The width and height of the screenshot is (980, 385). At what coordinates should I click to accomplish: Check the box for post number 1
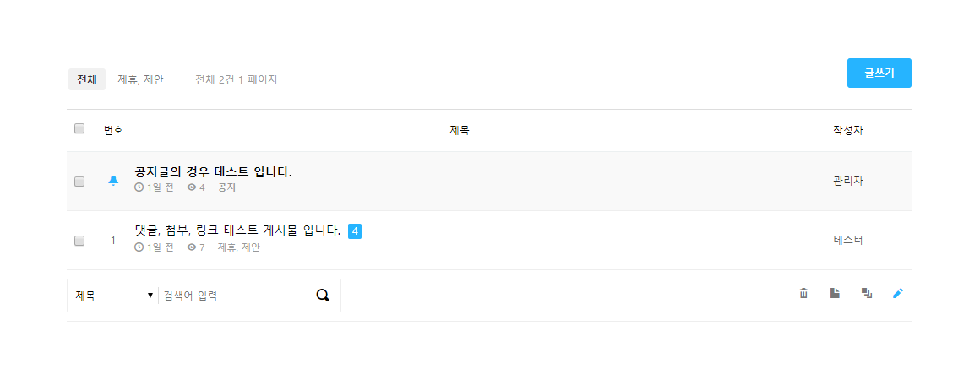click(x=79, y=241)
